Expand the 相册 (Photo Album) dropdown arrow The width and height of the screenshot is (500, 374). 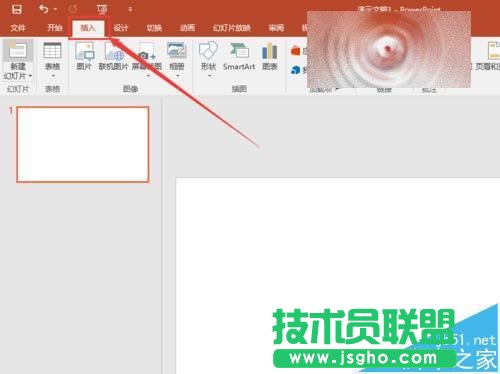(177, 76)
